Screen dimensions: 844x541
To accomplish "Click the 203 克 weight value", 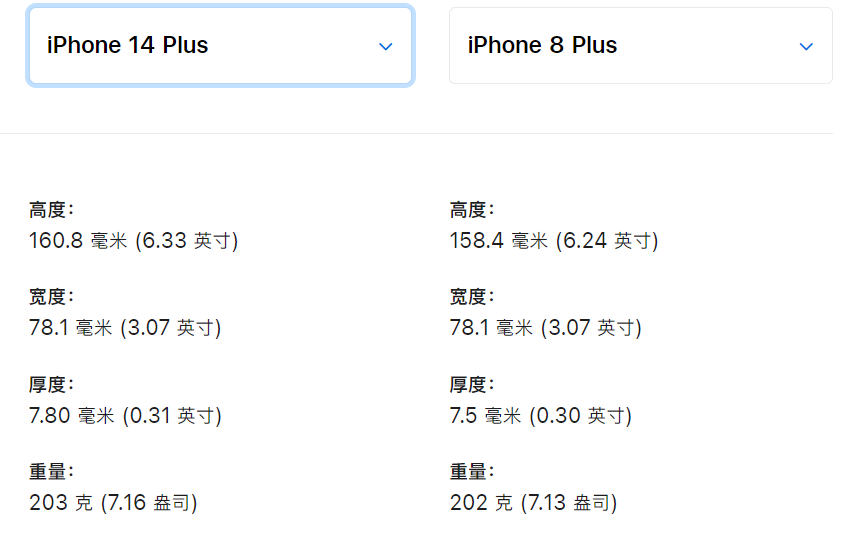I will tap(113, 503).
